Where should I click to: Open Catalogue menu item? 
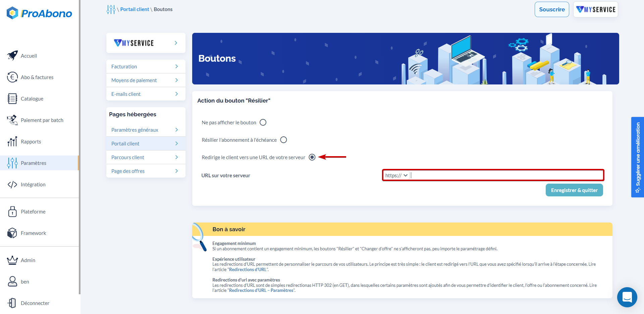click(x=32, y=99)
